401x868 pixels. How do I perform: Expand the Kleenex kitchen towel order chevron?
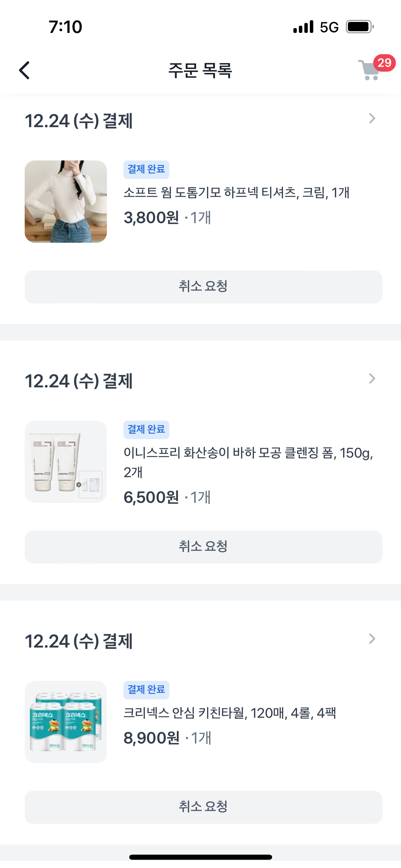[x=372, y=639]
